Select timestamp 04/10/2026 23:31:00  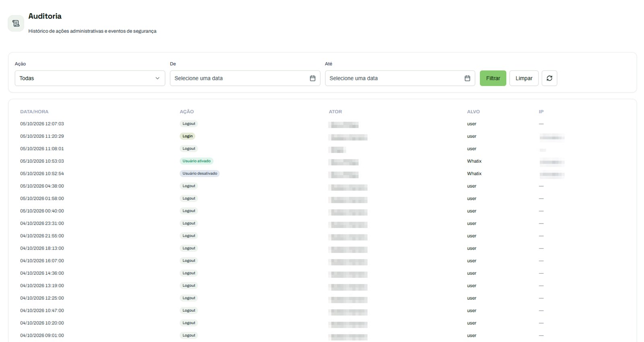[42, 223]
